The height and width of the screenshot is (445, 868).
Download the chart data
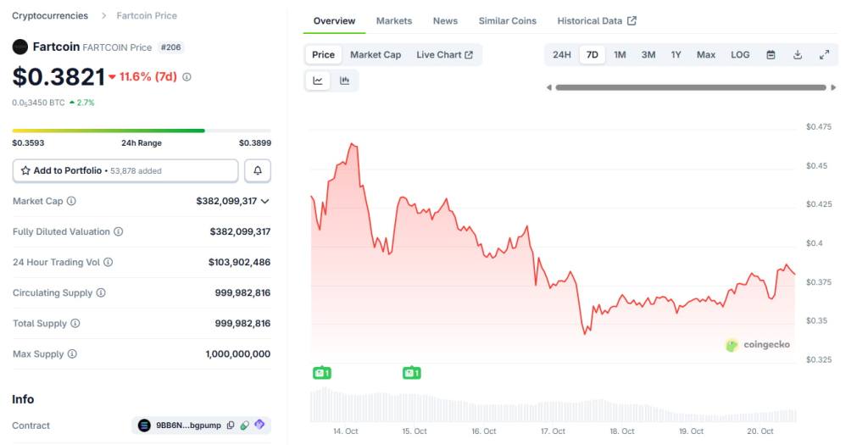[798, 55]
